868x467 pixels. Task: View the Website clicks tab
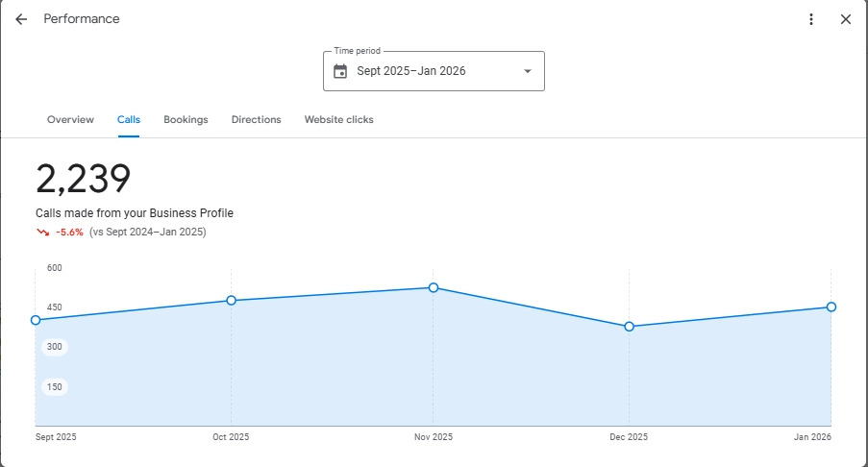point(338,120)
